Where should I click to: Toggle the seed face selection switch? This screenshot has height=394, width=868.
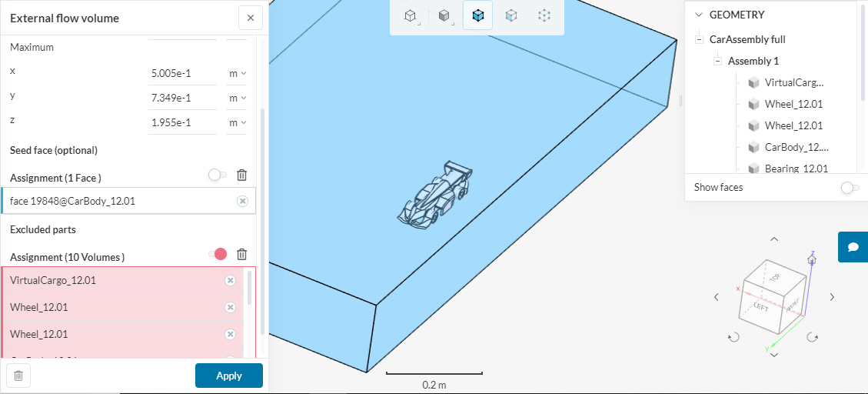click(217, 175)
